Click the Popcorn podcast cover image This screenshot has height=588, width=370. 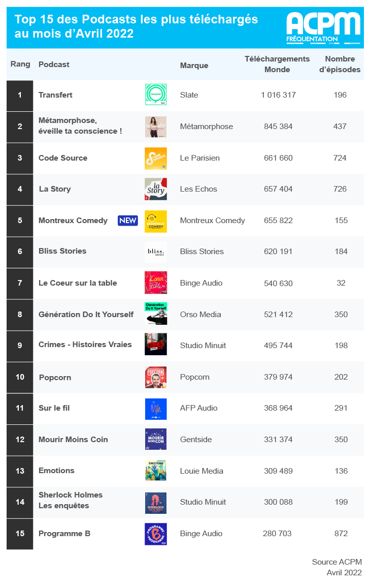click(x=156, y=377)
